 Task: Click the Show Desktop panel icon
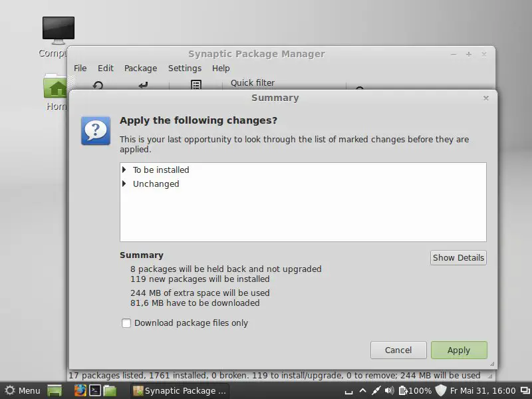click(55, 391)
